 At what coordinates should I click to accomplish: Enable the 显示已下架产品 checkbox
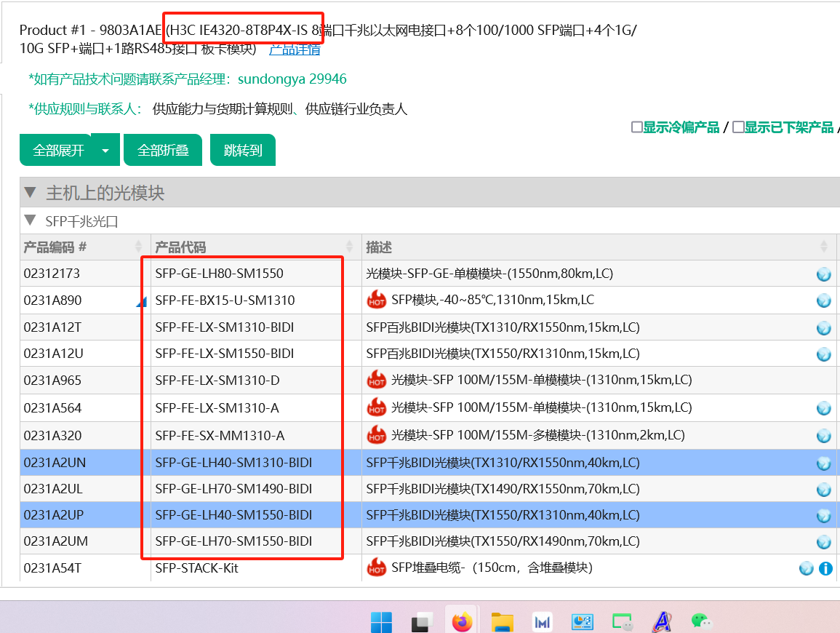(x=737, y=127)
